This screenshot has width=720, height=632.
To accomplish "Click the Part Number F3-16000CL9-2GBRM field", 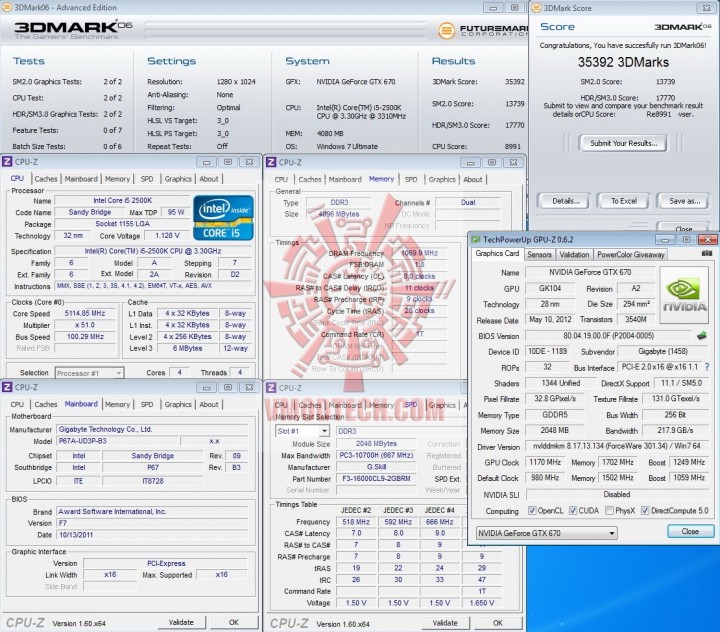I will (x=376, y=479).
